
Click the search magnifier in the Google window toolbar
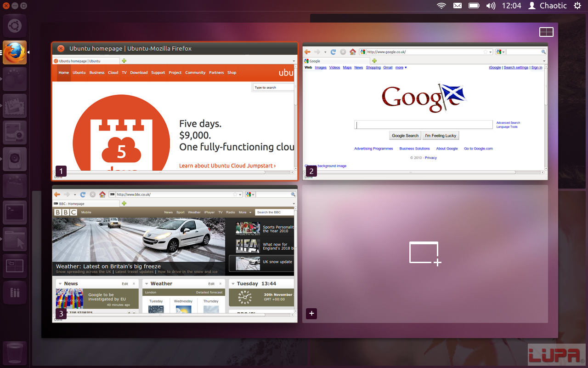tap(543, 52)
